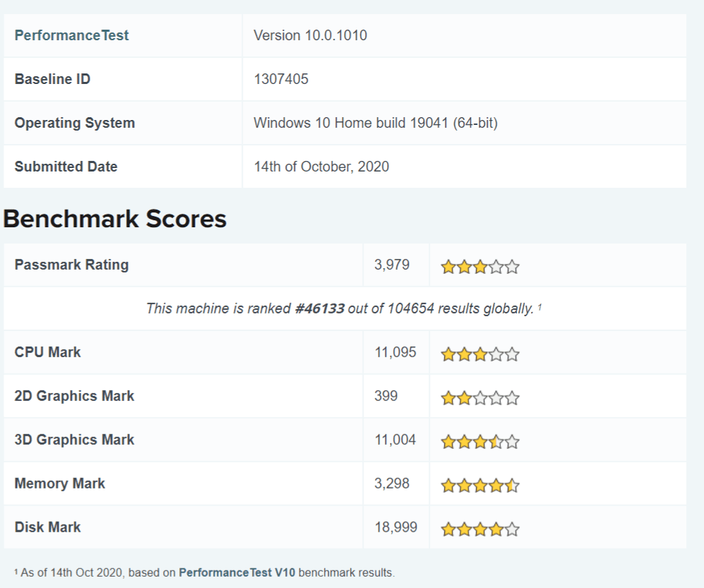704x588 pixels.
Task: Click the submitted date 14th of October, 2020
Action: click(x=321, y=167)
